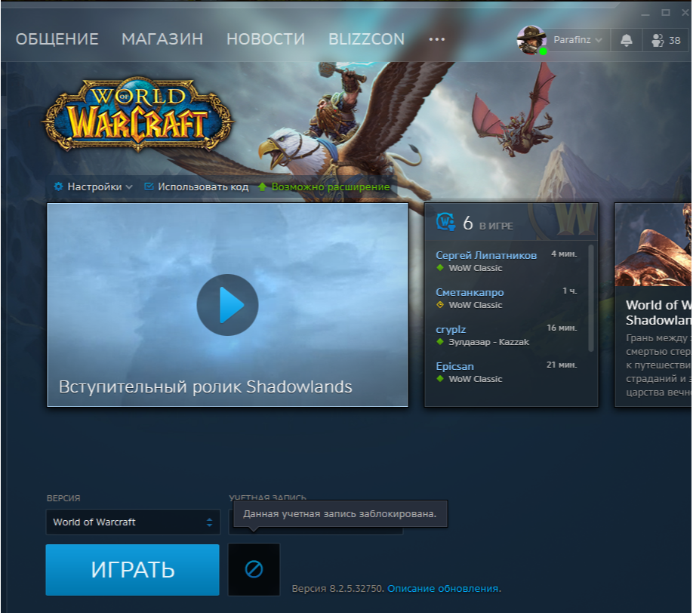The height and width of the screenshot is (616, 693).
Task: Open notifications bell
Action: [x=627, y=40]
